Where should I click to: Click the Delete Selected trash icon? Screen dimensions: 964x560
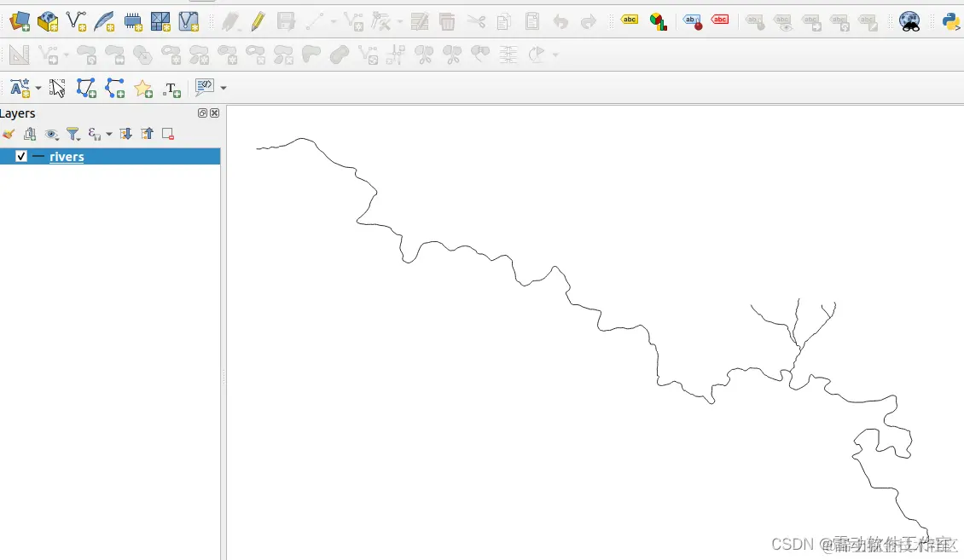point(447,21)
